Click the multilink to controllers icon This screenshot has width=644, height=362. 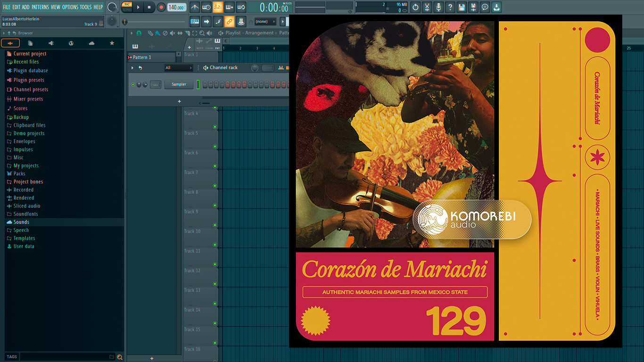coord(241,21)
